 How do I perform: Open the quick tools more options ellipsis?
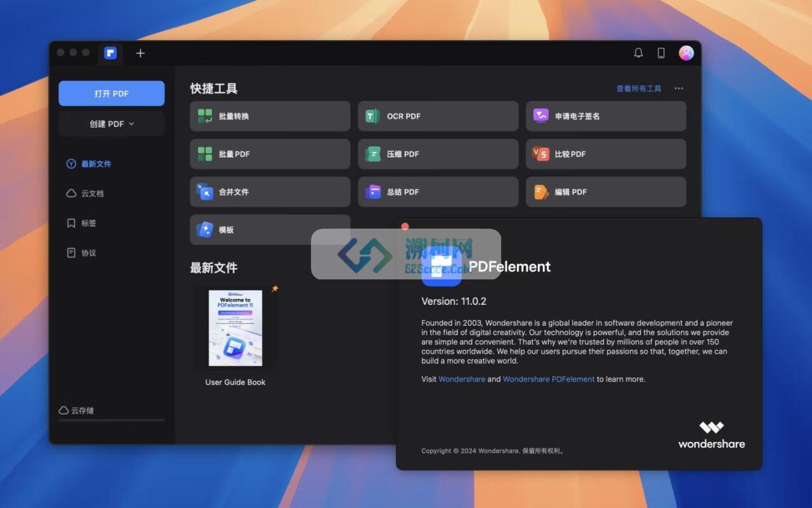[x=679, y=89]
